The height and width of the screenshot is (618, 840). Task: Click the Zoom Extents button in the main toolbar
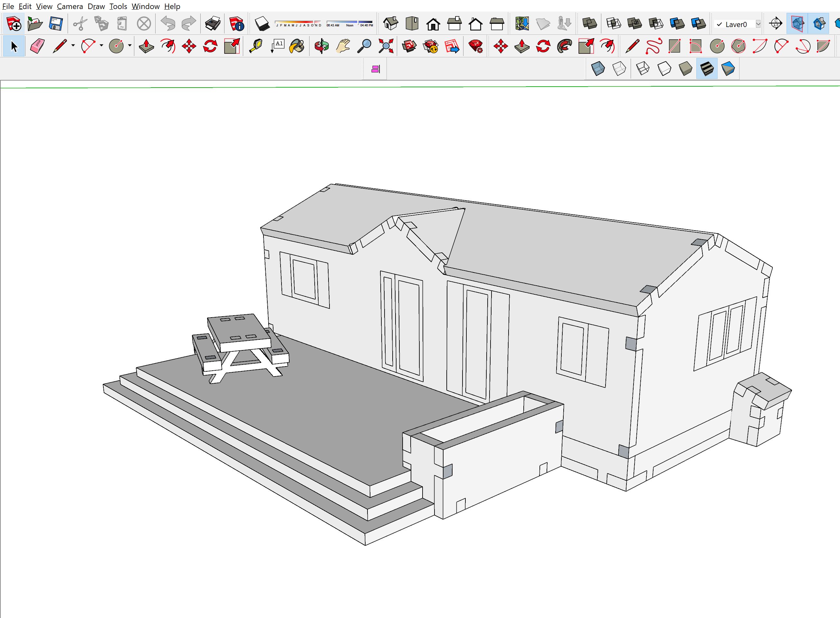pos(386,46)
